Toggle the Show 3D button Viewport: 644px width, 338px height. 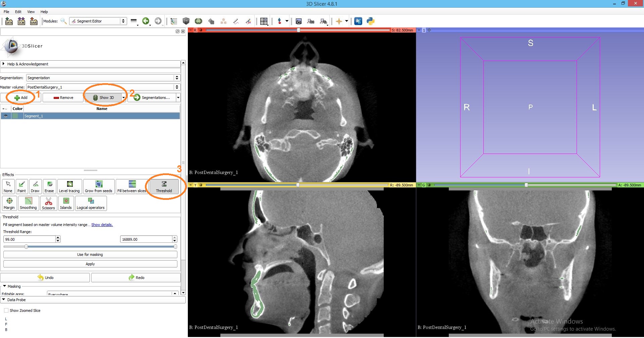(x=103, y=98)
